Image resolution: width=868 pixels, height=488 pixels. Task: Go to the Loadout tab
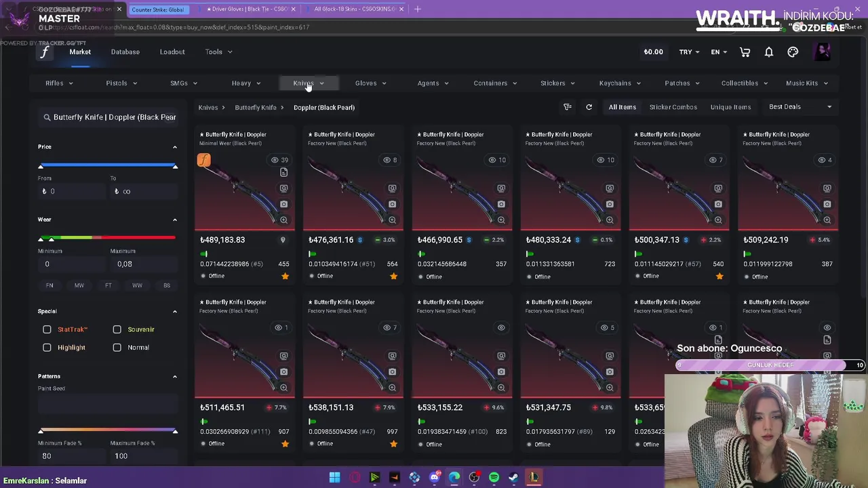pos(172,52)
